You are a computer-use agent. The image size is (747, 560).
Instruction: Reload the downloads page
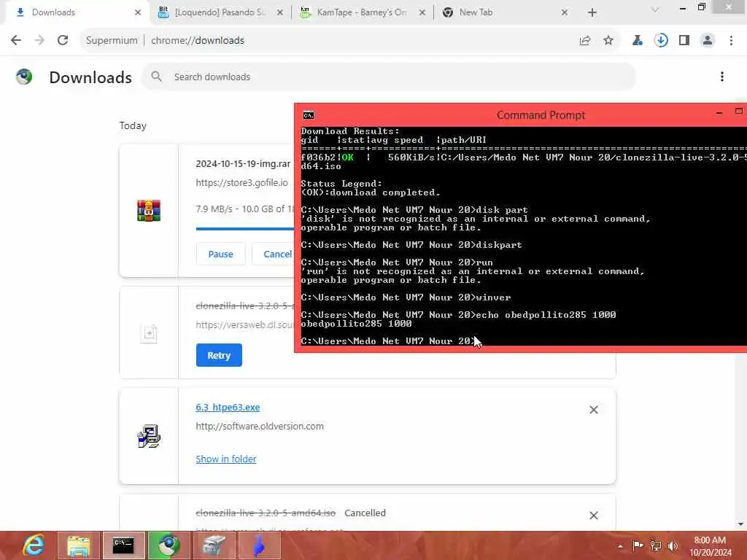[x=63, y=41]
